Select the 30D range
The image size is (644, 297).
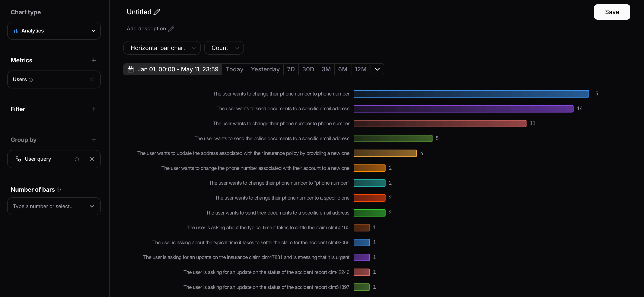pyautogui.click(x=308, y=69)
